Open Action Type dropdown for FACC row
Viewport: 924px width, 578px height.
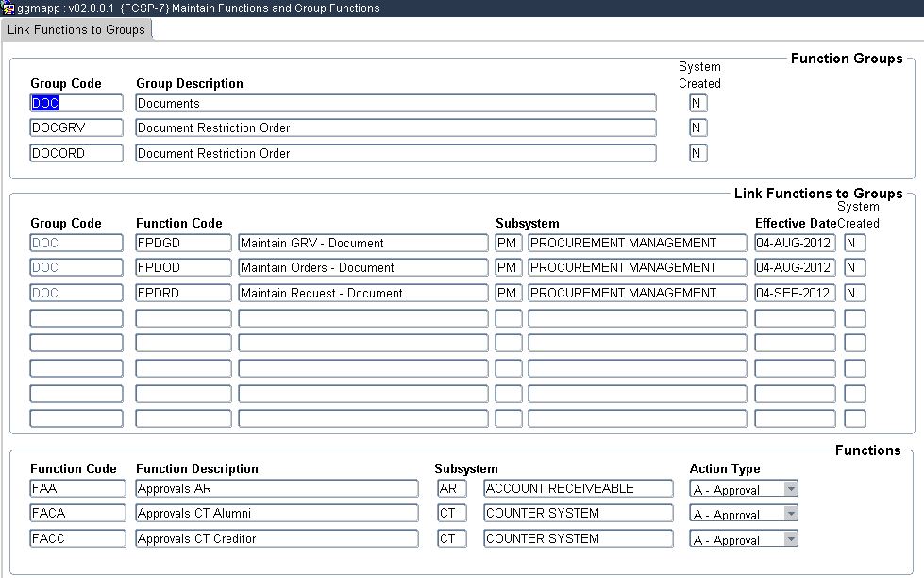[x=791, y=539]
